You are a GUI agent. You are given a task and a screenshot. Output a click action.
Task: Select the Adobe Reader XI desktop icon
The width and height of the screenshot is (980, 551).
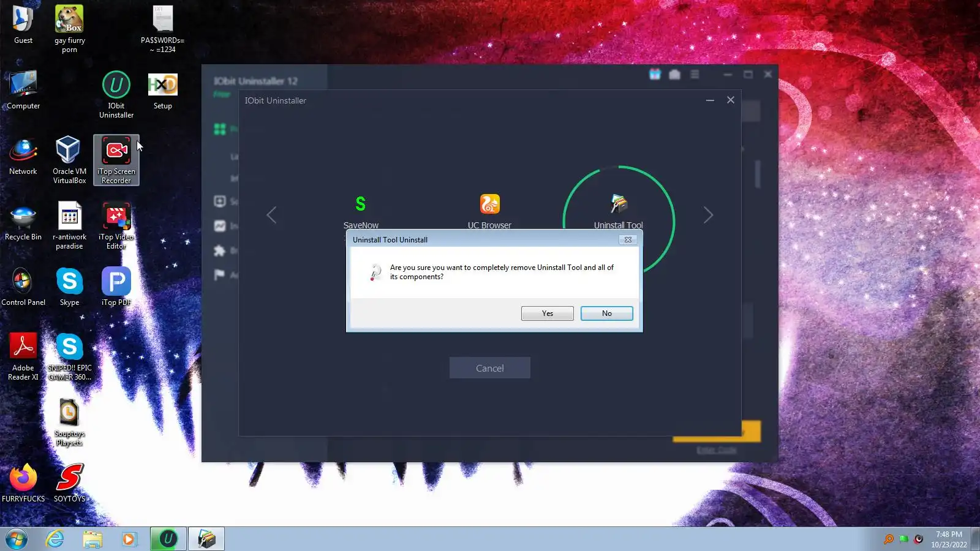(x=23, y=356)
